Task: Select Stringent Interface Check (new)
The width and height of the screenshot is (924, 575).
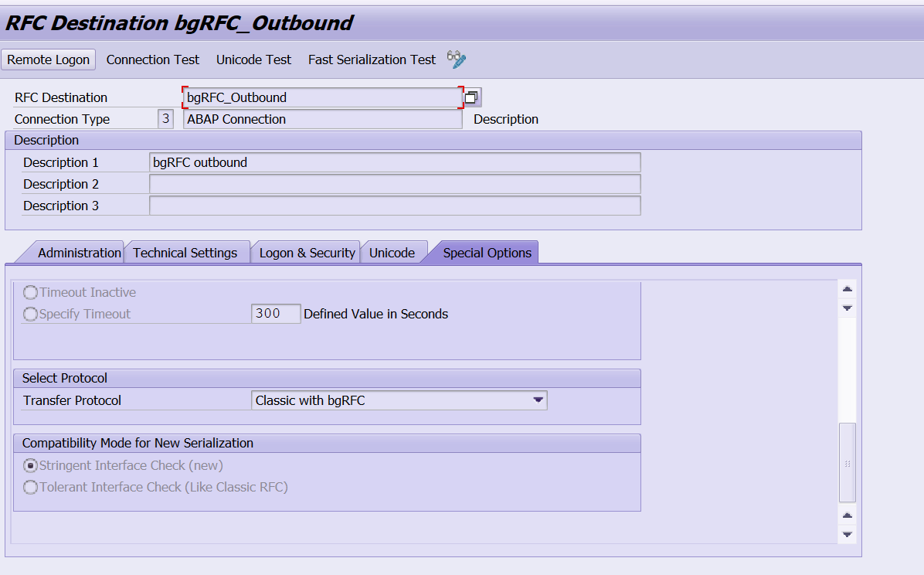Action: coord(29,465)
